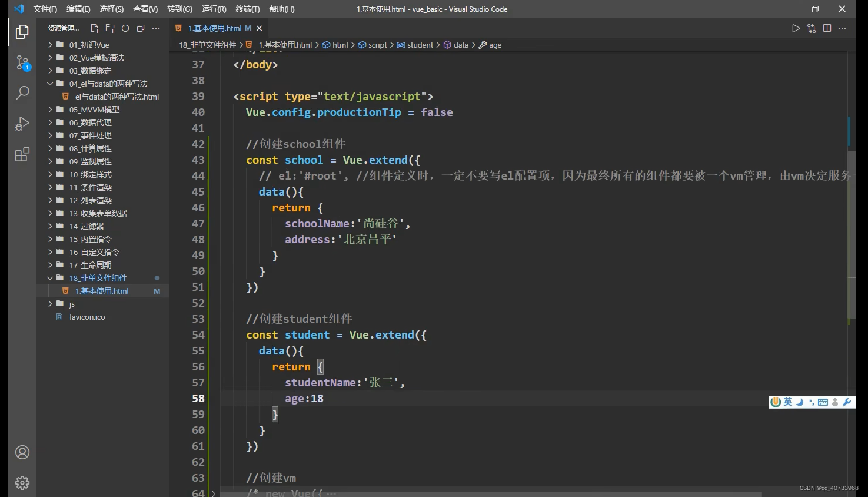
Task: Open the 查看(V) menu
Action: (x=145, y=9)
